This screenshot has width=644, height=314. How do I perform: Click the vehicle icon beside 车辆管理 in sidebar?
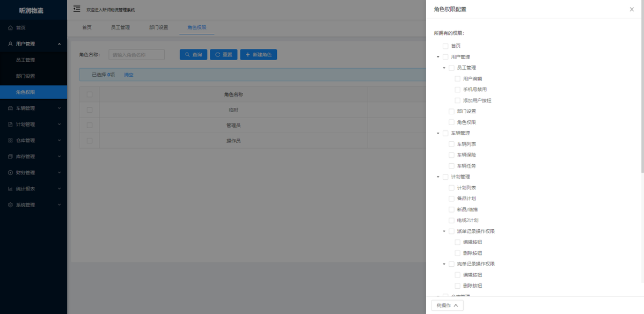(10, 108)
